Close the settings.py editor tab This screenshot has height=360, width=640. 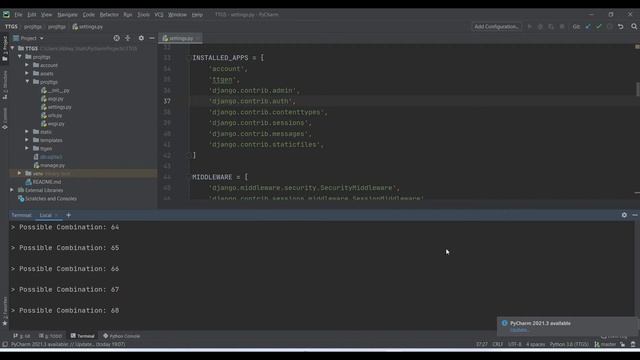click(198, 38)
